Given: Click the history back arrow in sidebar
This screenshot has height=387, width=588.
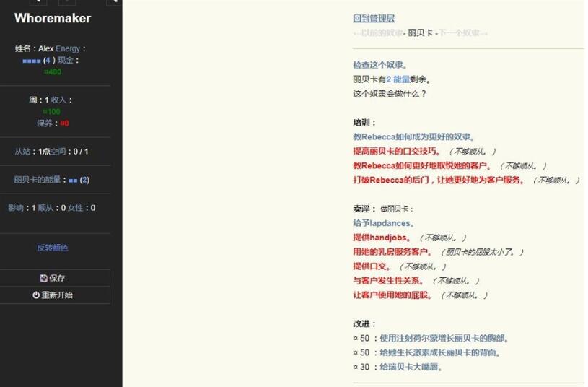Looking at the screenshot, I should tap(38, 2).
